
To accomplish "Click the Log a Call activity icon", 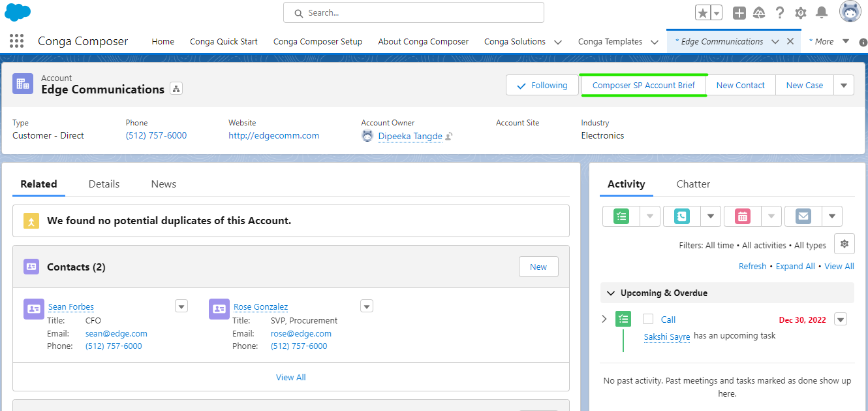I will pyautogui.click(x=682, y=216).
